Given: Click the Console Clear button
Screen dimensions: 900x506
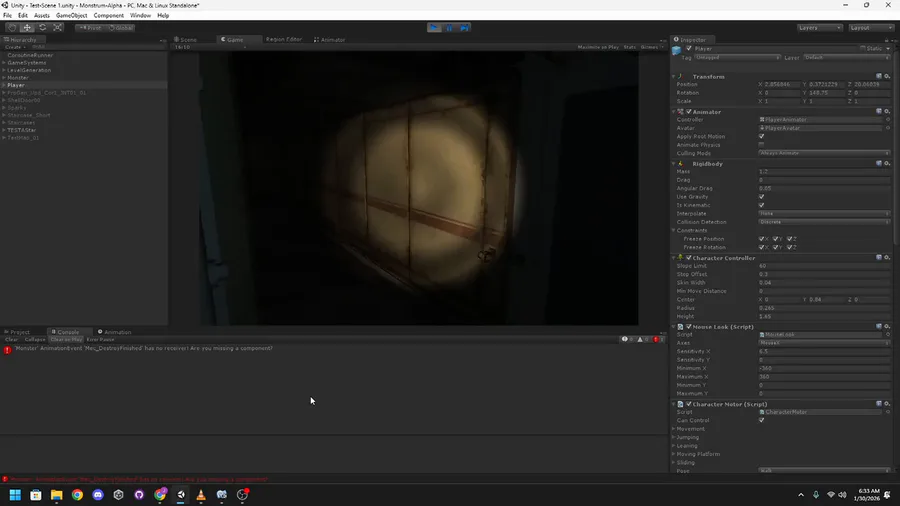Looking at the screenshot, I should tap(11, 340).
